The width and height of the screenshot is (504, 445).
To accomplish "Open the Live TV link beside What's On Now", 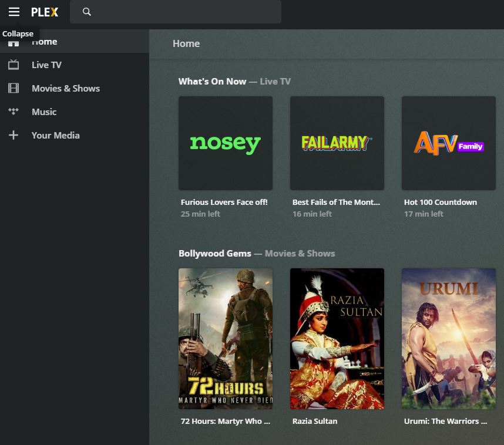I will tap(275, 81).
